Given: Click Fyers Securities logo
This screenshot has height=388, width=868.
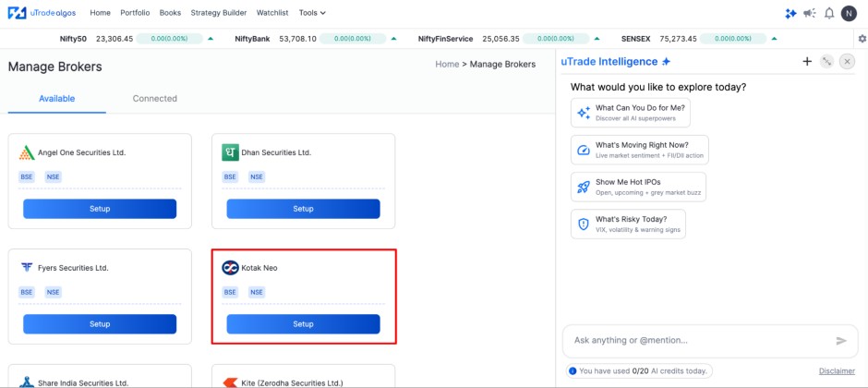Looking at the screenshot, I should pos(27,268).
